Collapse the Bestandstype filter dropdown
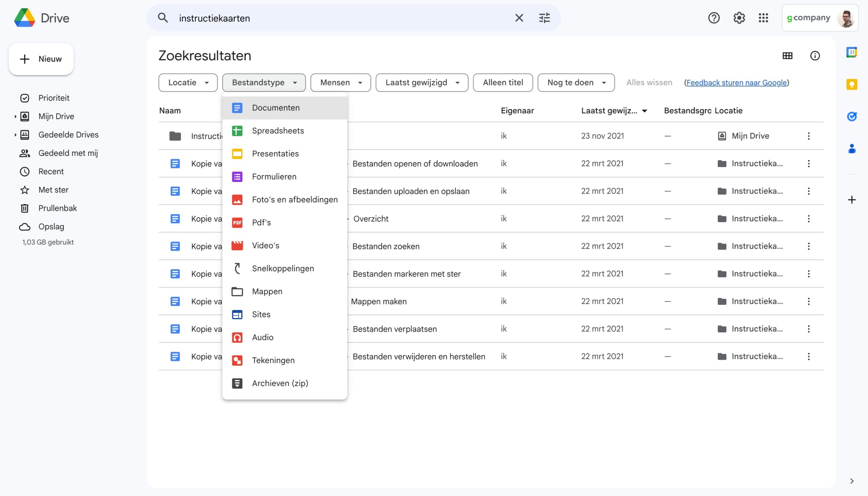 [264, 82]
